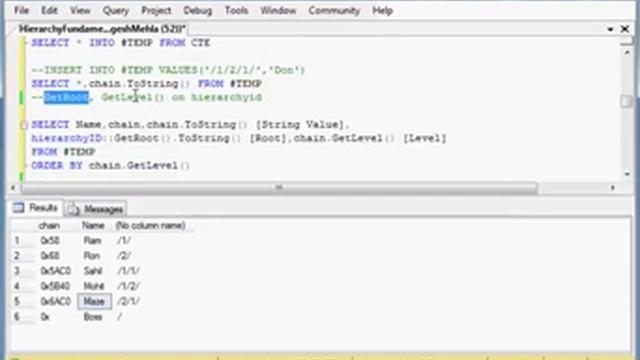Click horizontal scrollbar left arrow
640x360 pixels.
[x=13, y=188]
